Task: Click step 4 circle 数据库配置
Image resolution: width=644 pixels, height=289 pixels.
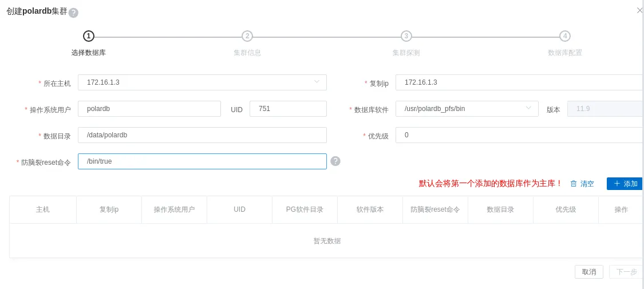Action: point(565,36)
